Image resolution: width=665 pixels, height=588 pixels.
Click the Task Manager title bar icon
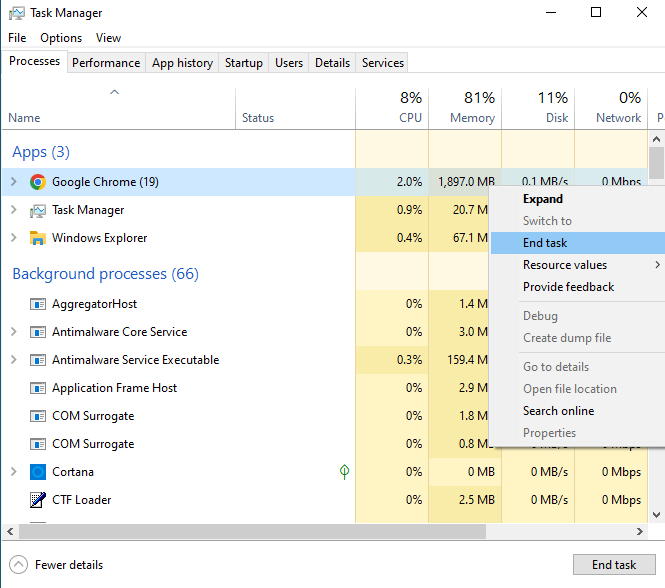(x=17, y=13)
